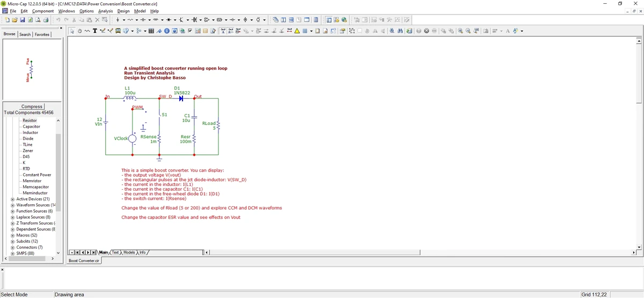Screen dimensions: 644x298
Task: Open the Component menu
Action: 43,11
